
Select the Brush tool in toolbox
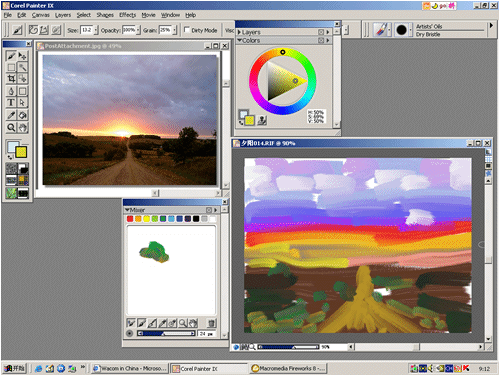(x=11, y=56)
